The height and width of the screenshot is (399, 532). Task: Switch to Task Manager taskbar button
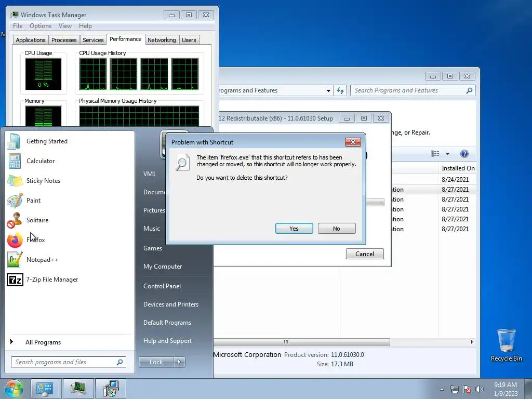coord(78,389)
